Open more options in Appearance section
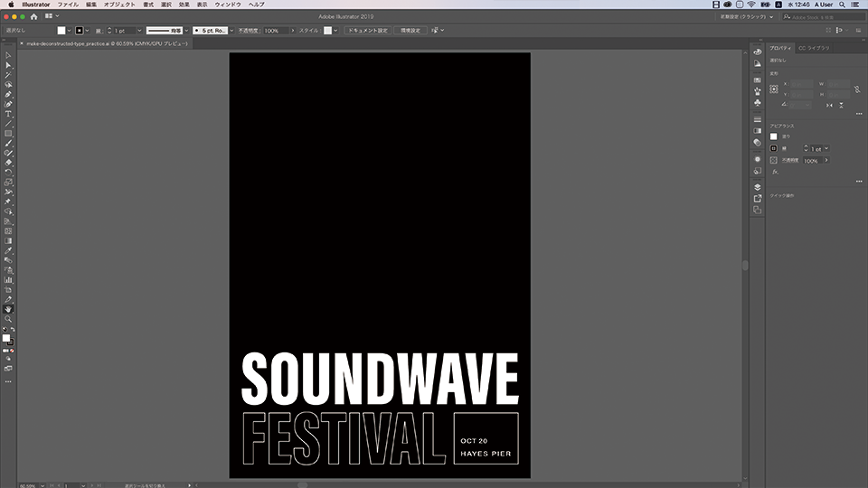 click(x=859, y=182)
